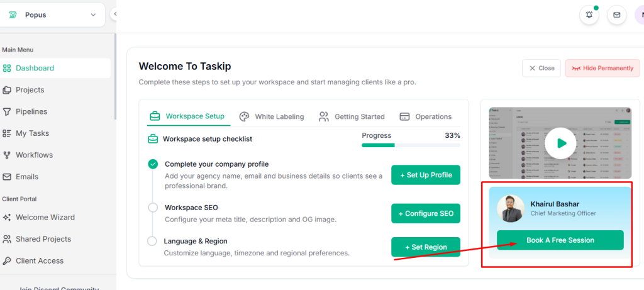Click the notification bell icon
Screen dimensions: 644x290
pyautogui.click(x=589, y=15)
